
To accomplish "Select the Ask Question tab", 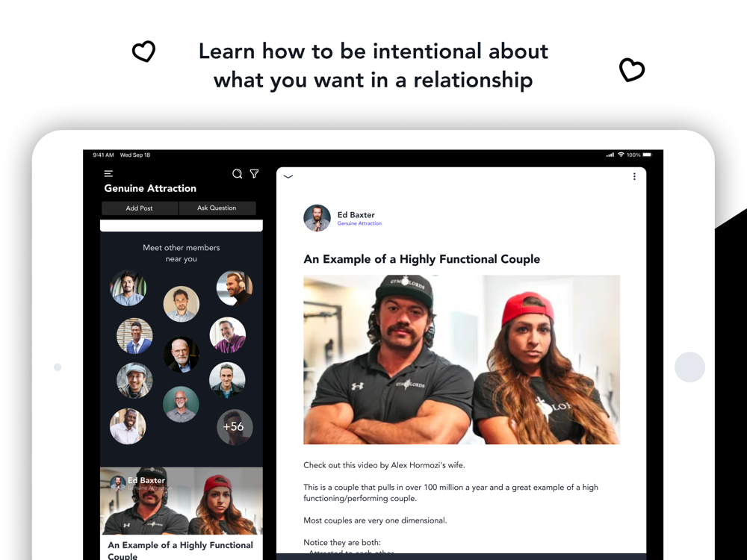I will (217, 208).
